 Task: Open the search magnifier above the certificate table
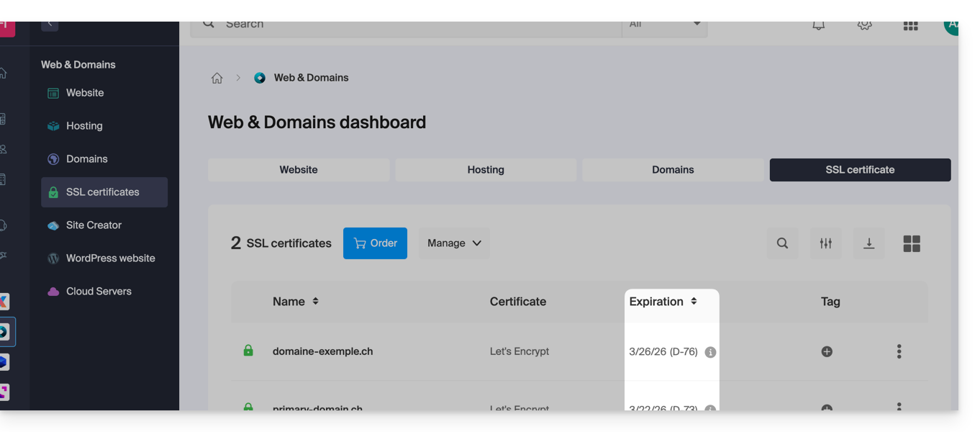pyautogui.click(x=782, y=243)
